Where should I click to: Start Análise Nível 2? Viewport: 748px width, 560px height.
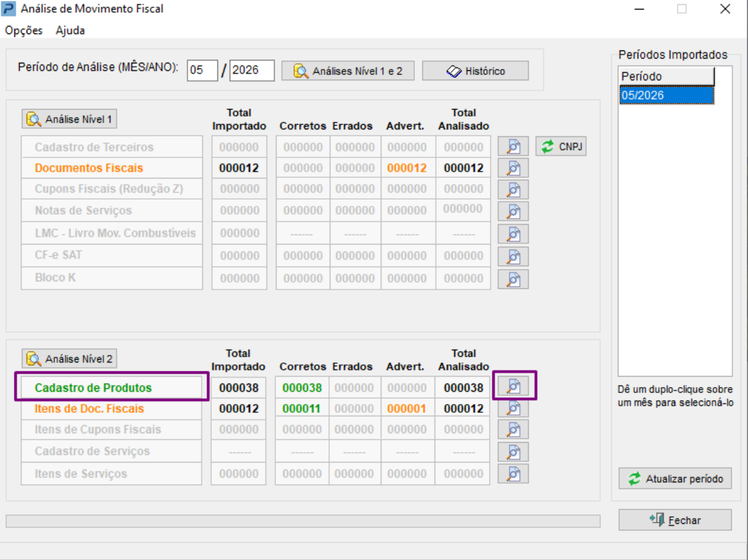click(x=69, y=359)
